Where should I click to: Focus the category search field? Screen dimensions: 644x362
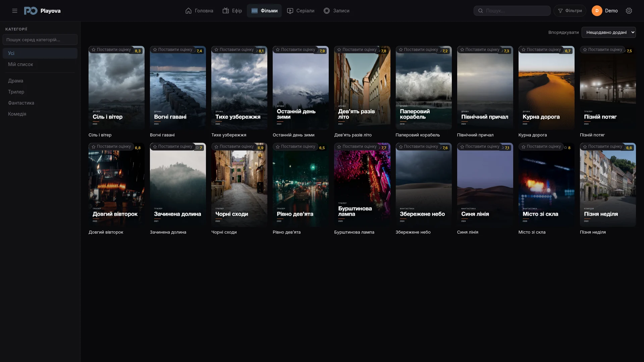pos(40,40)
